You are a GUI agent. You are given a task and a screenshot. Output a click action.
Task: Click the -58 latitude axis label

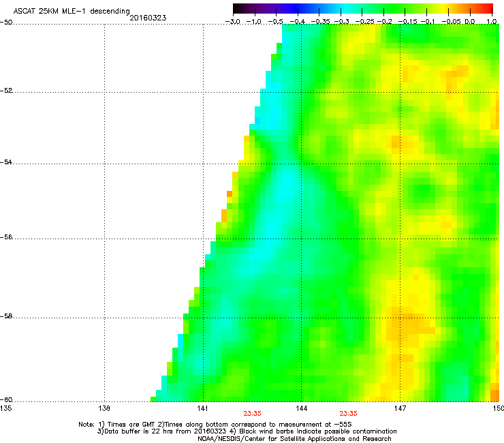point(6,316)
